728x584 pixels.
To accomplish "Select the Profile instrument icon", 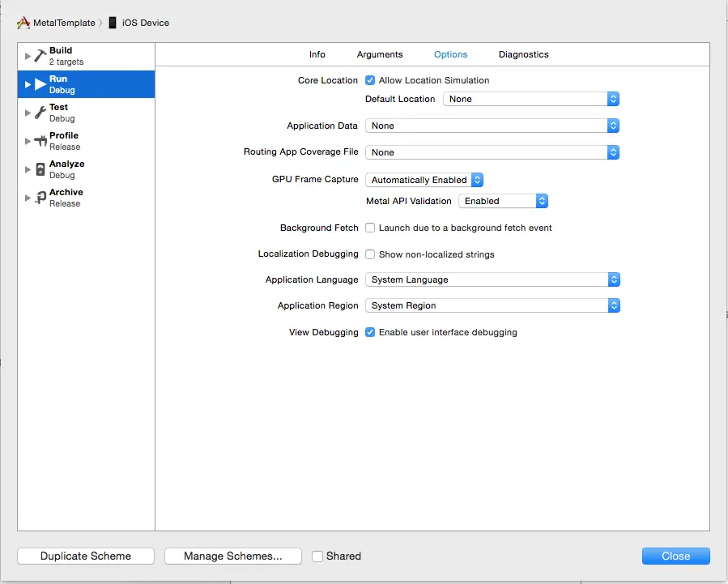I will click(40, 141).
